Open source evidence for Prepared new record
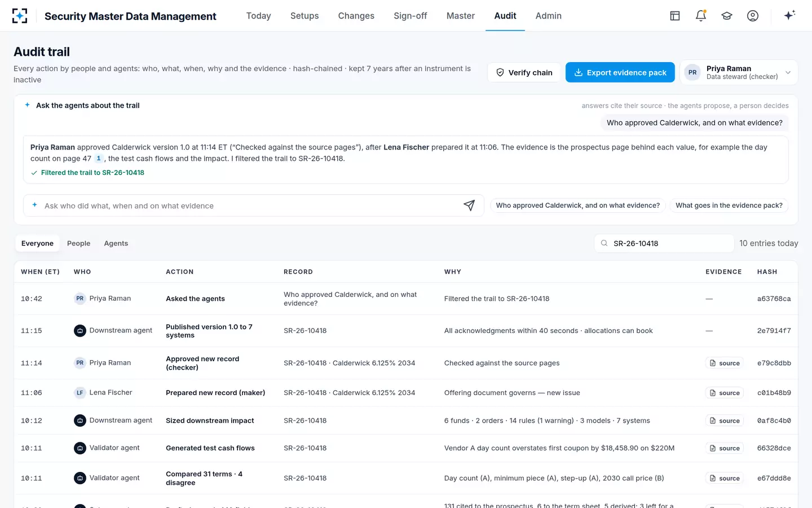The height and width of the screenshot is (508, 812). (725, 393)
